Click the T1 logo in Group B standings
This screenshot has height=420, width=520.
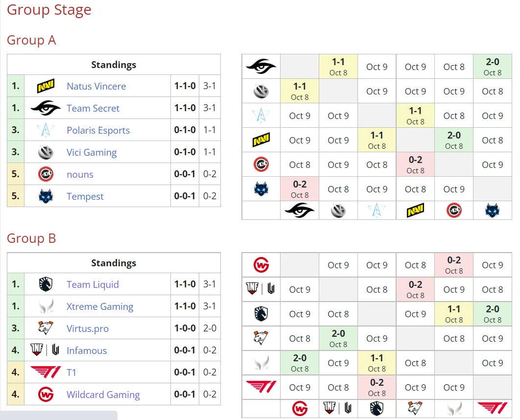coord(46,372)
